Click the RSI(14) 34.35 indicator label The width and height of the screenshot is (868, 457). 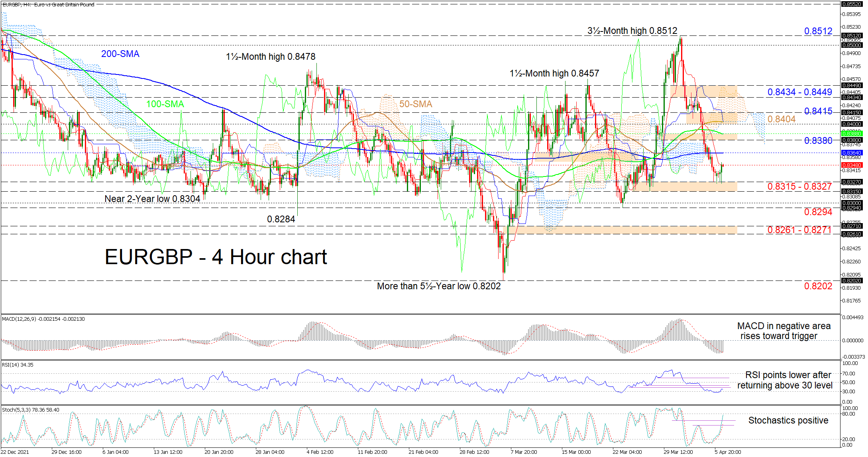pos(18,365)
